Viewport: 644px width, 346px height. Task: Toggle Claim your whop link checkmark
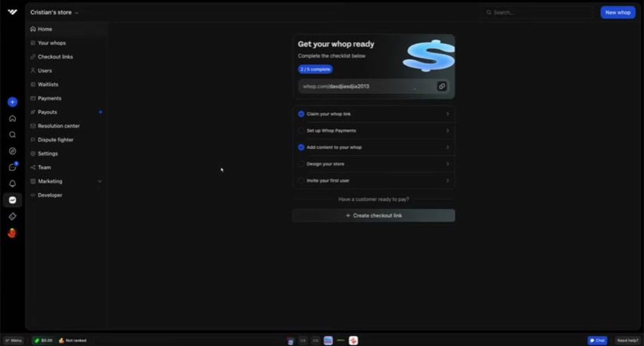(x=301, y=114)
